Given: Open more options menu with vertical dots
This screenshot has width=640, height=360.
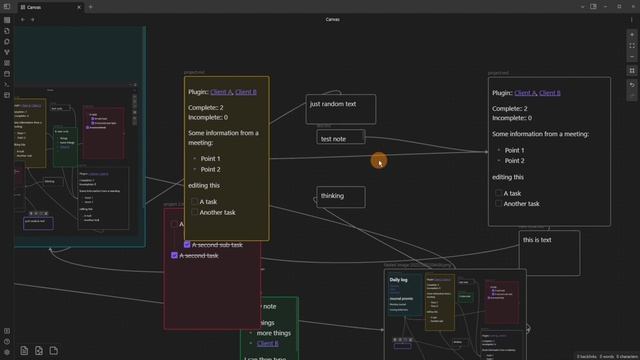Looking at the screenshot, I should (x=631, y=19).
